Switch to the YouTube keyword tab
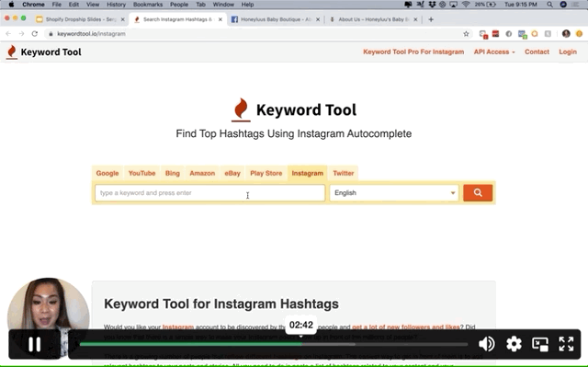Viewport: 588px width, 367px height. click(141, 173)
